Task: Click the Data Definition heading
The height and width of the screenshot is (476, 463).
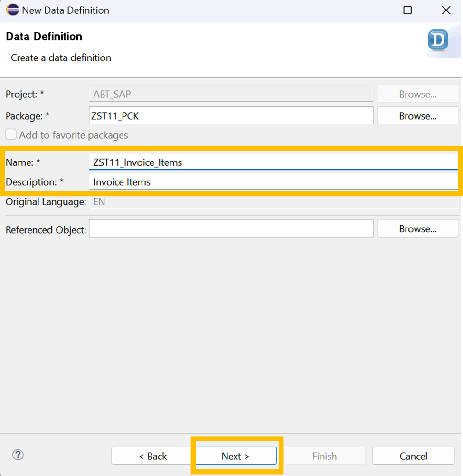Action: (x=44, y=37)
